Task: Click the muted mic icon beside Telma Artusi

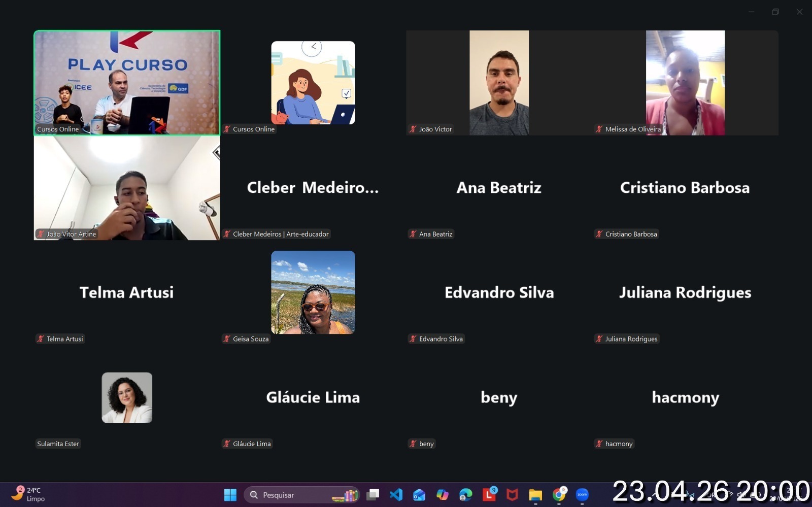Action: click(x=41, y=339)
